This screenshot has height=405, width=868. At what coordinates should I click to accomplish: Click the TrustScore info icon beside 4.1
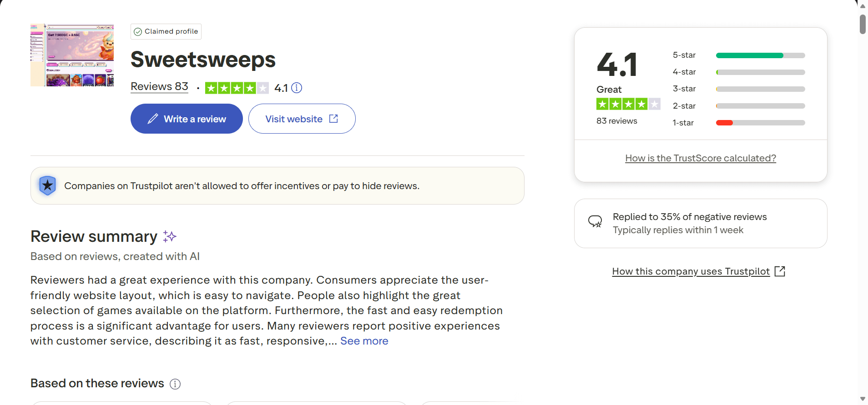point(297,88)
